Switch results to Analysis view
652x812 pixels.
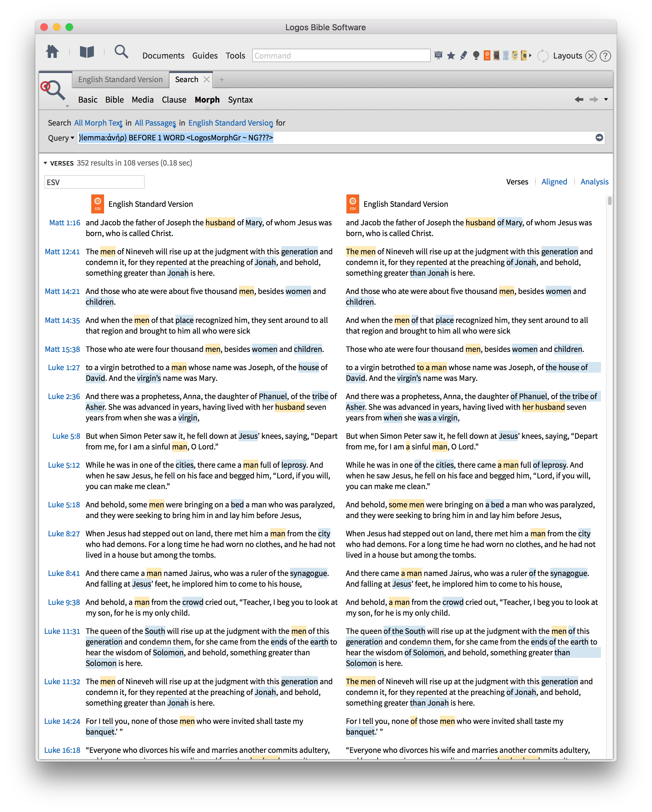tap(594, 182)
